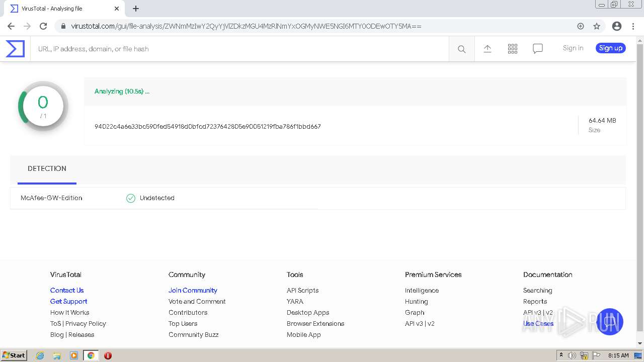Screen dimensions: 644x362
Task: Click the upload file icon
Action: point(487,48)
